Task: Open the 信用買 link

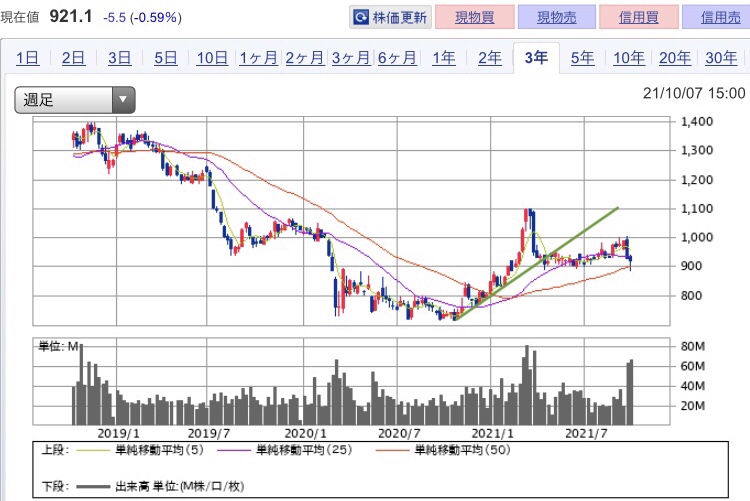Action: pos(639,17)
